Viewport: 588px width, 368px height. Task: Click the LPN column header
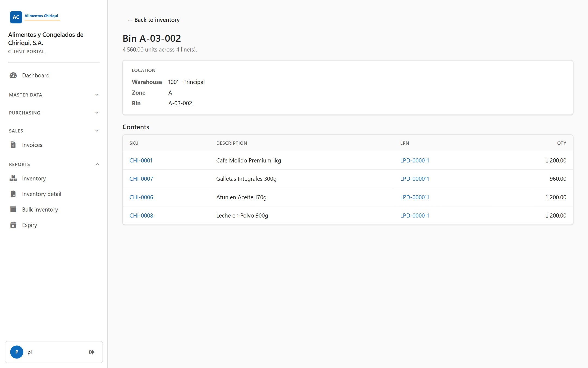pos(405,143)
